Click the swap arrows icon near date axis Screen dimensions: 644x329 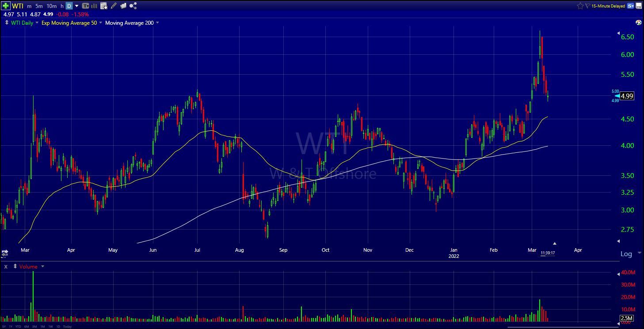click(x=4, y=253)
